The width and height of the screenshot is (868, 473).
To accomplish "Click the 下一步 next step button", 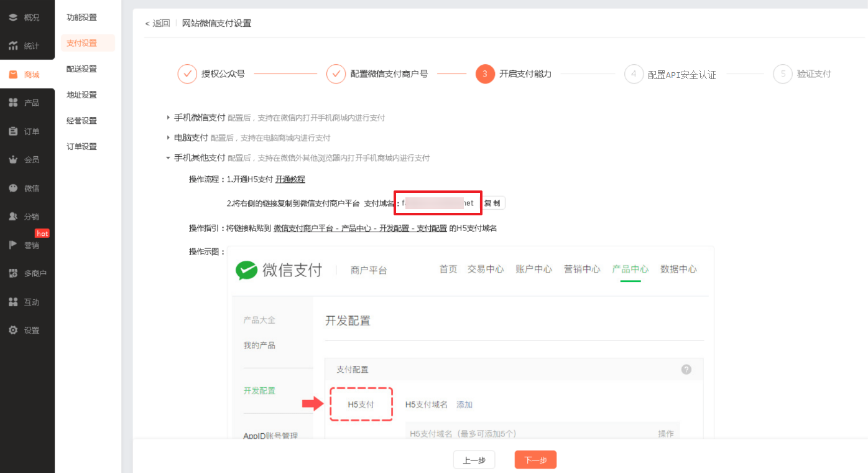I will click(535, 460).
